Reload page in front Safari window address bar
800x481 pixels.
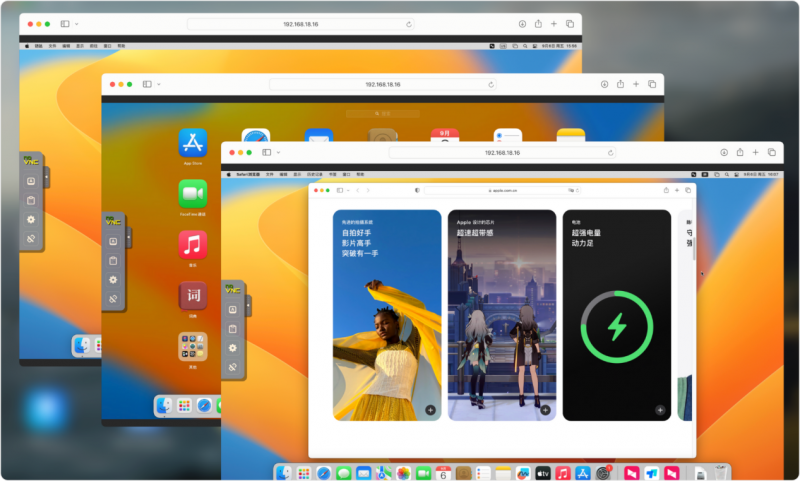(x=610, y=153)
